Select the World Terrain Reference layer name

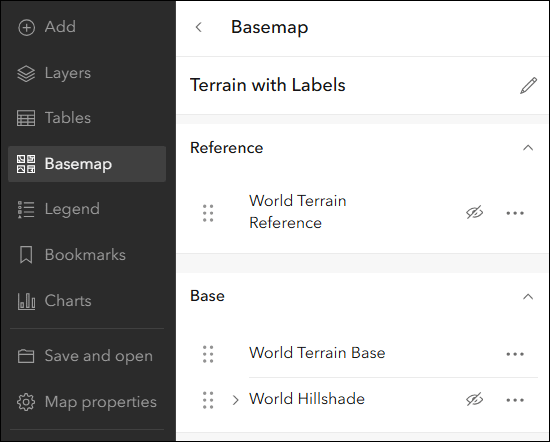click(298, 212)
